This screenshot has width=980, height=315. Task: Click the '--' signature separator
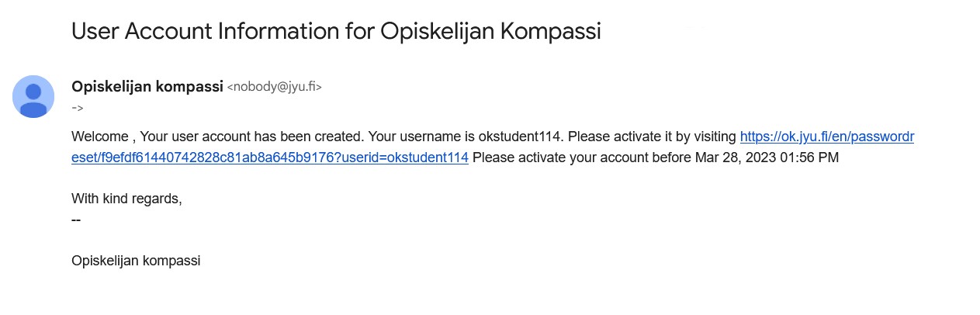coord(76,220)
